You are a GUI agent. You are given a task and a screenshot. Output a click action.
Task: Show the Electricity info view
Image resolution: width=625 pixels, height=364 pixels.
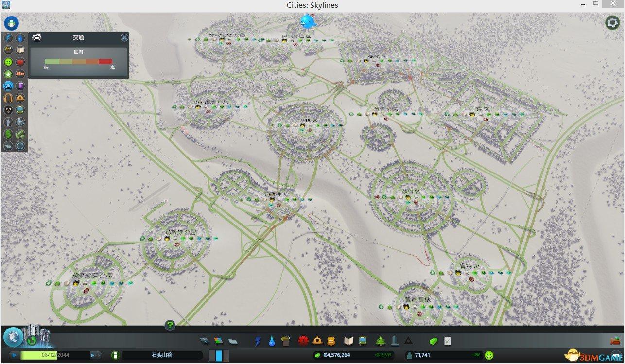[x=8, y=37]
